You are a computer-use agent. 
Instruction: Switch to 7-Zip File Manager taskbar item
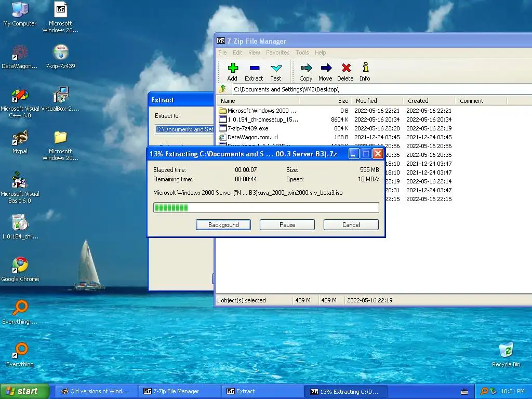(180, 391)
